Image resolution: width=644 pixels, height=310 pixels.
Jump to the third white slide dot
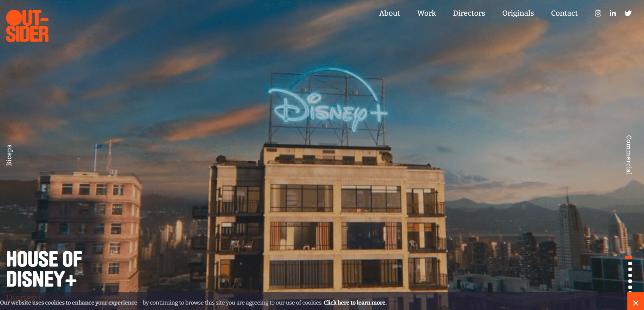[630, 275]
